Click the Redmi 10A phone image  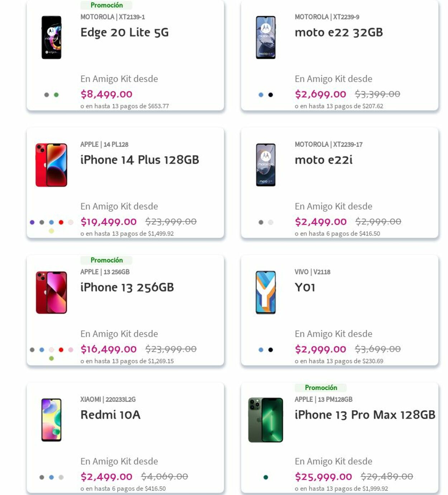(51, 420)
